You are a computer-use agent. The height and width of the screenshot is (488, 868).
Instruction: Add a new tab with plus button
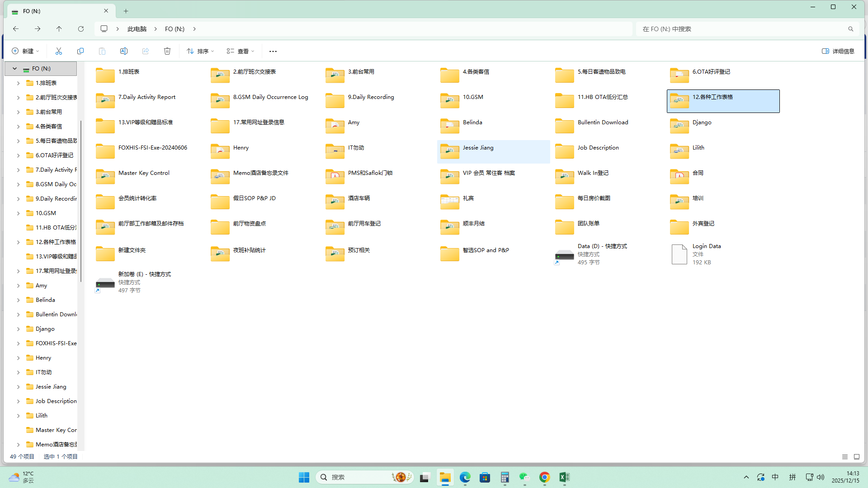pyautogui.click(x=126, y=11)
